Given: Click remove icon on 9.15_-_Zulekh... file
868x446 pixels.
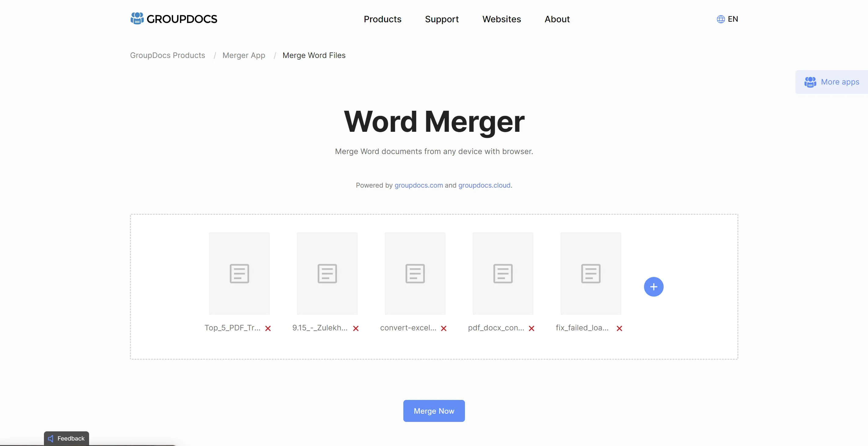Looking at the screenshot, I should [x=356, y=328].
